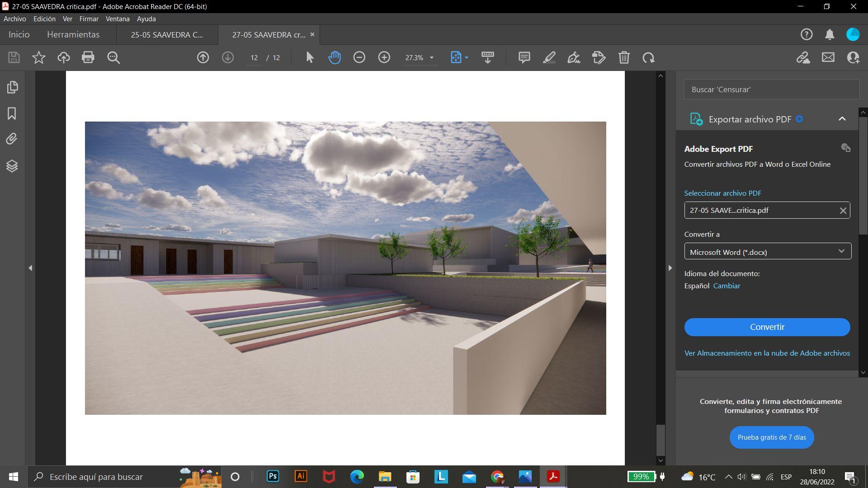Click the Cambiar language link
868x488 pixels.
pos(726,286)
